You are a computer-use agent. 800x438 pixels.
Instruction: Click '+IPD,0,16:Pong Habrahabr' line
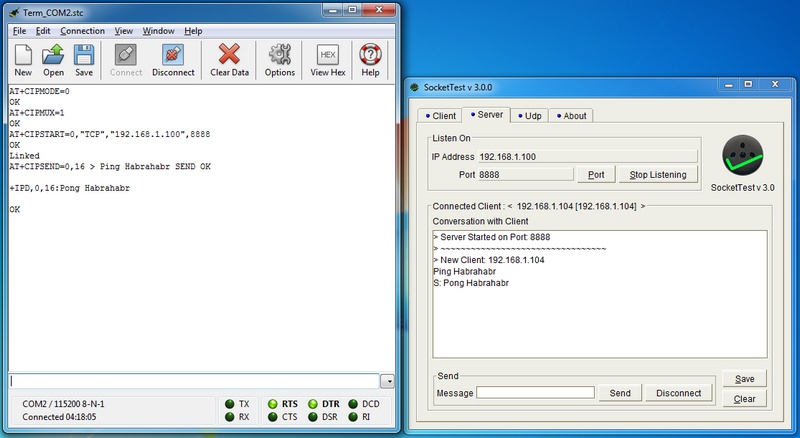click(x=69, y=188)
